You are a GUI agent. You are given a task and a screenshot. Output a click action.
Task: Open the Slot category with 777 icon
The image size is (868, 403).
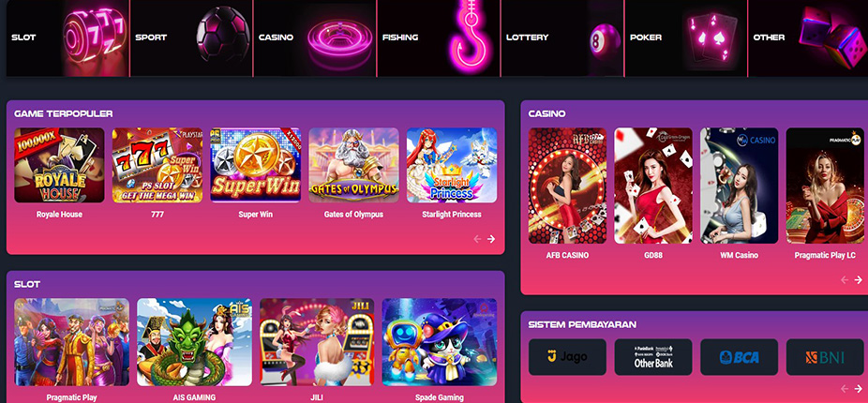pos(67,37)
